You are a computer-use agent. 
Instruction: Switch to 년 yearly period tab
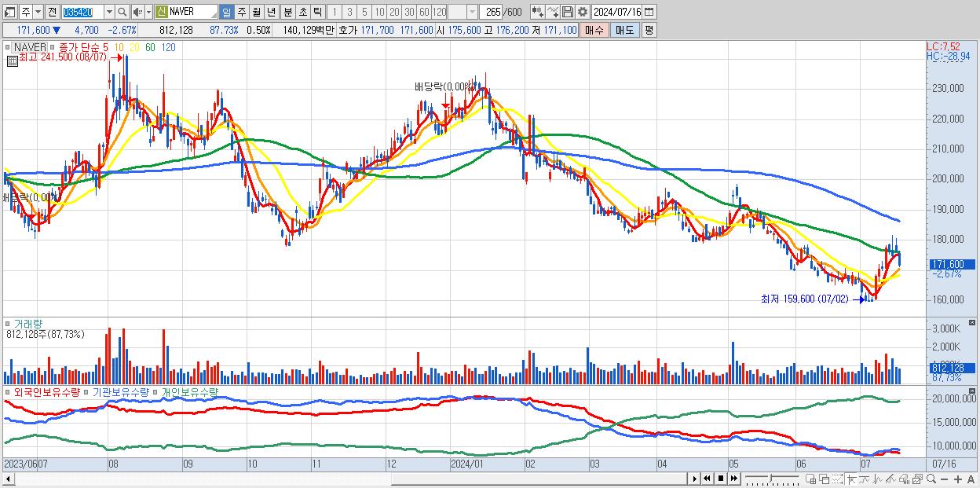[271, 13]
